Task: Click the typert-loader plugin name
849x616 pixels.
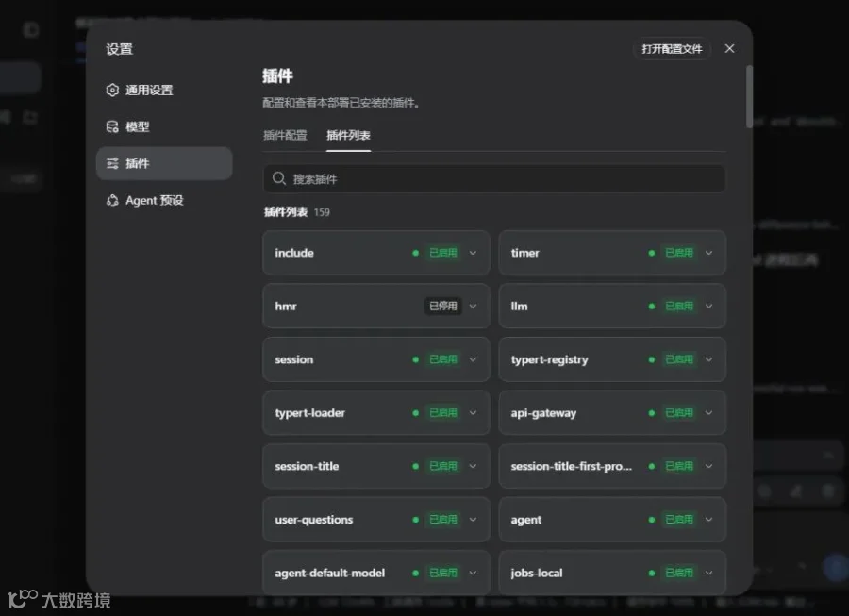Action: [309, 413]
